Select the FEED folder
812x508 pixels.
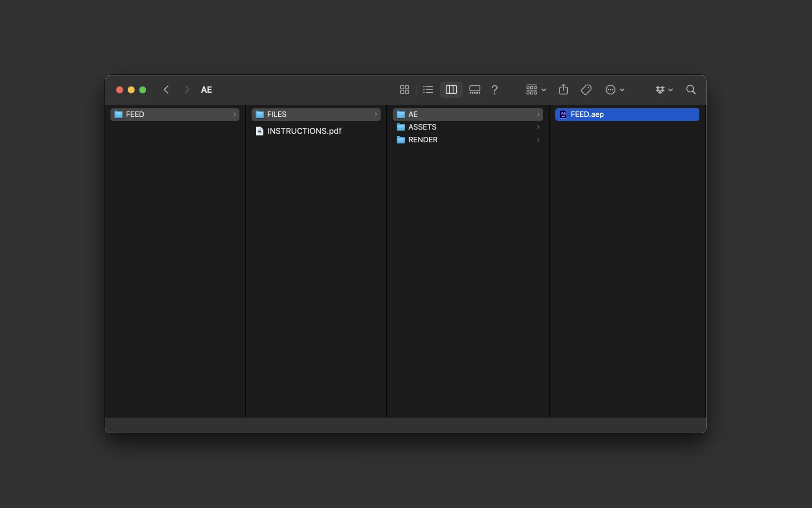135,115
